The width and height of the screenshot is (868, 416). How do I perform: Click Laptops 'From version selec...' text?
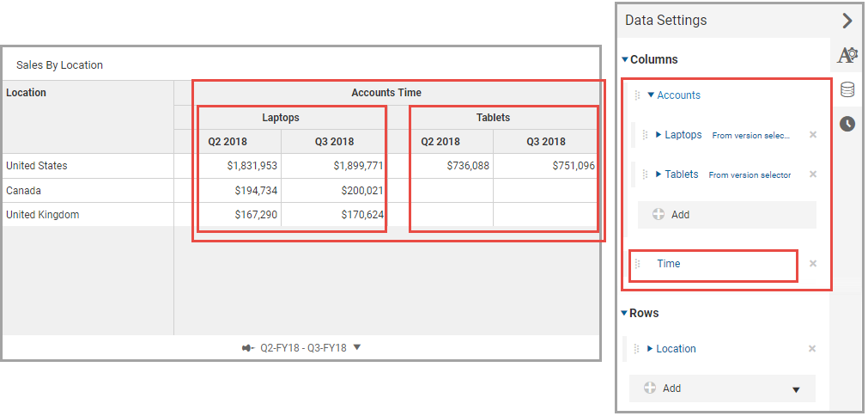pyautogui.click(x=751, y=135)
